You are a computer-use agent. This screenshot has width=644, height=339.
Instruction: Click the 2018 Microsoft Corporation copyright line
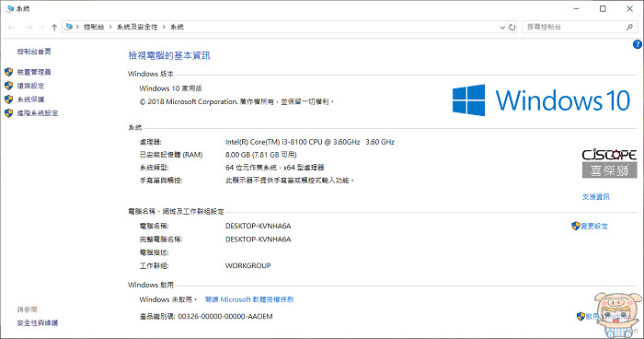pyautogui.click(x=236, y=101)
